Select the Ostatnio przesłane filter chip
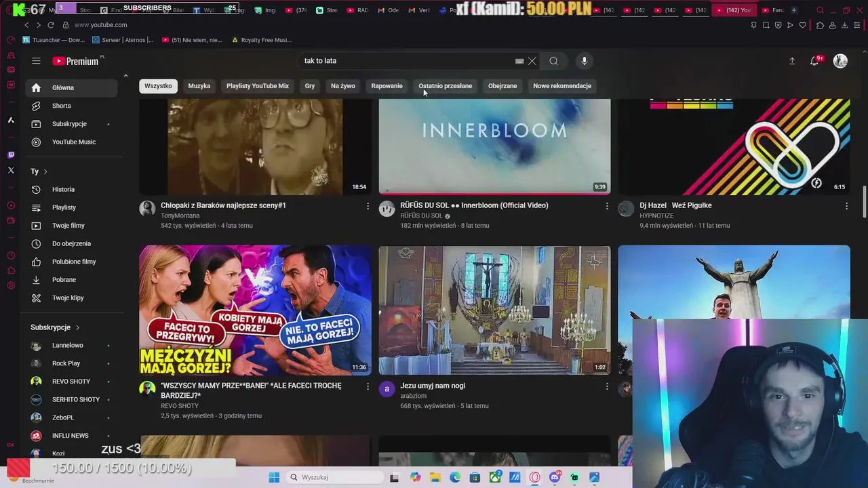The width and height of the screenshot is (868, 488). tap(446, 86)
